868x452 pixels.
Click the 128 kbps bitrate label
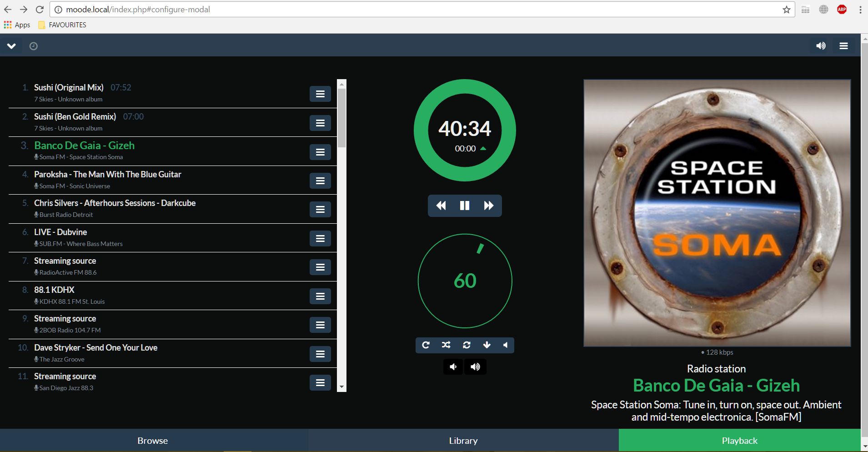[717, 352]
